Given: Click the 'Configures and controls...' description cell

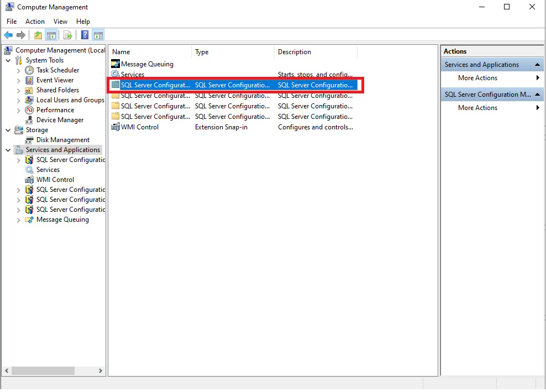Looking at the screenshot, I should coord(316,127).
